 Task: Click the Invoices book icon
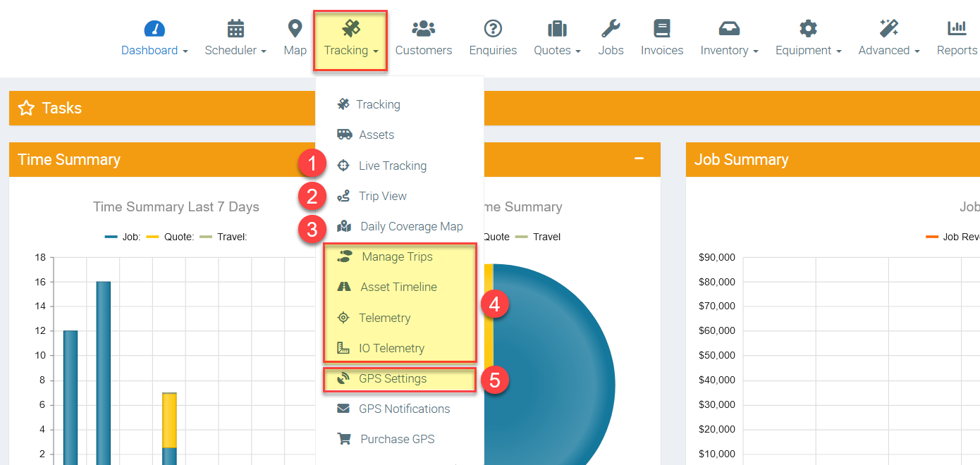coord(661,29)
